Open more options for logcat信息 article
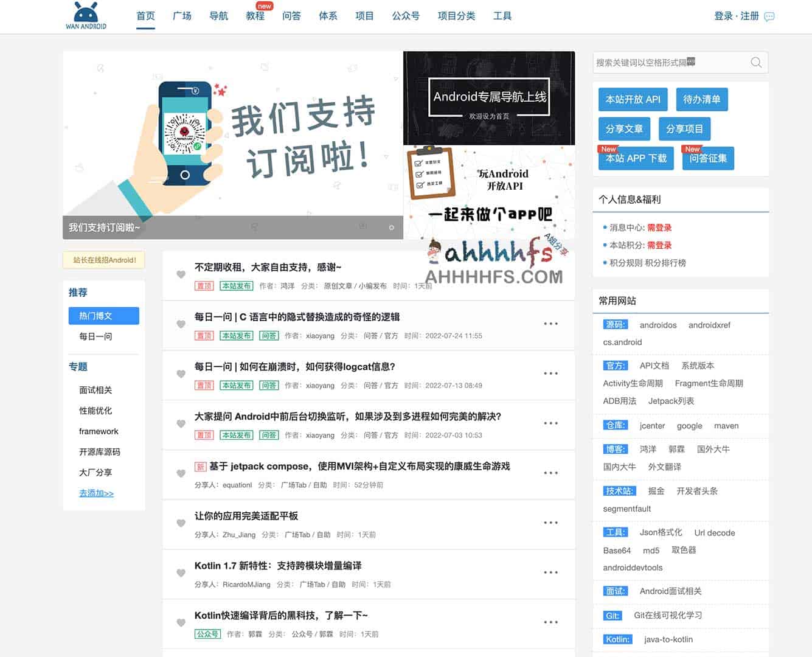The width and height of the screenshot is (812, 657). 550,374
